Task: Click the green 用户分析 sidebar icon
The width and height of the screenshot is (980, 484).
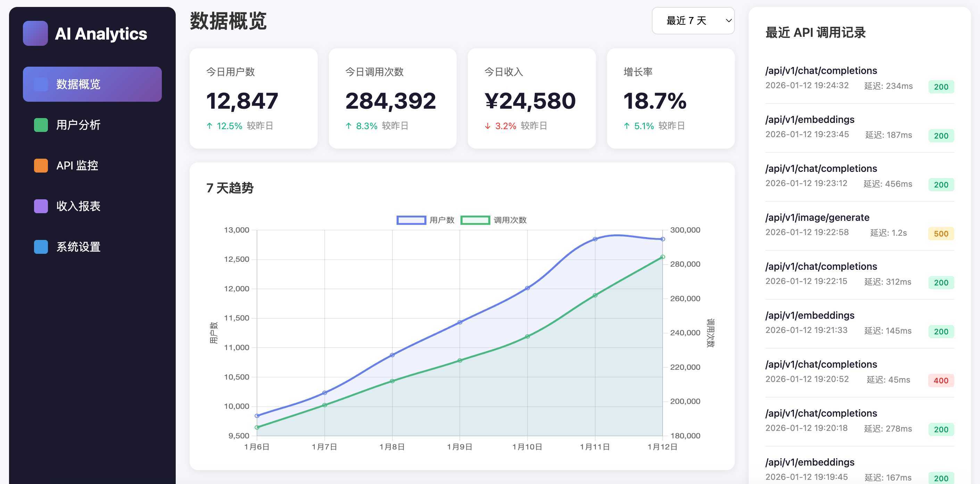Action: coord(41,124)
